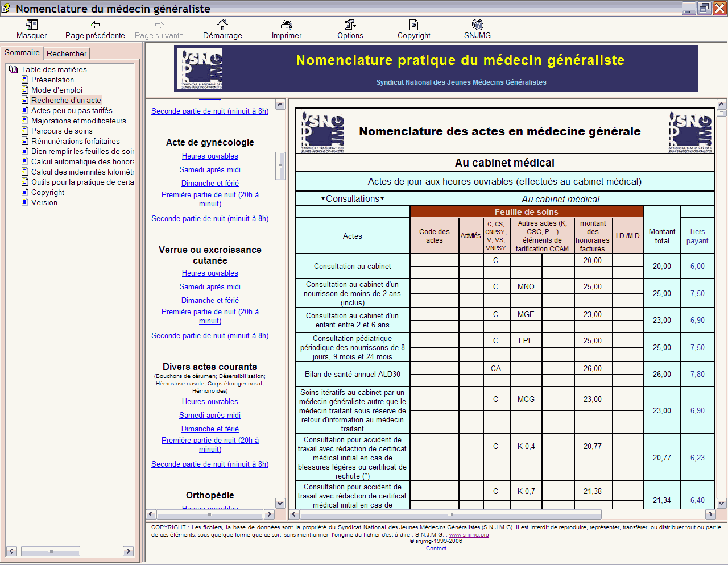Open Samedi après midi under Acte de gynécologie
The width and height of the screenshot is (728, 565).
210,169
